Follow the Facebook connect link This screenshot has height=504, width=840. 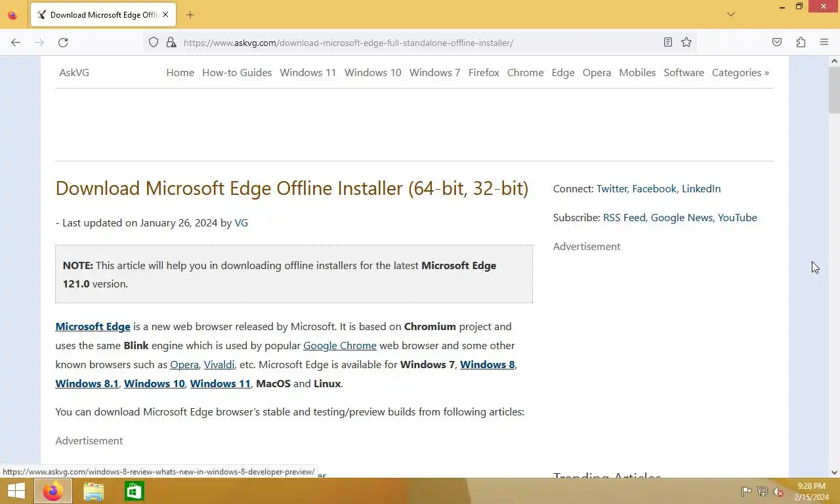tap(654, 189)
